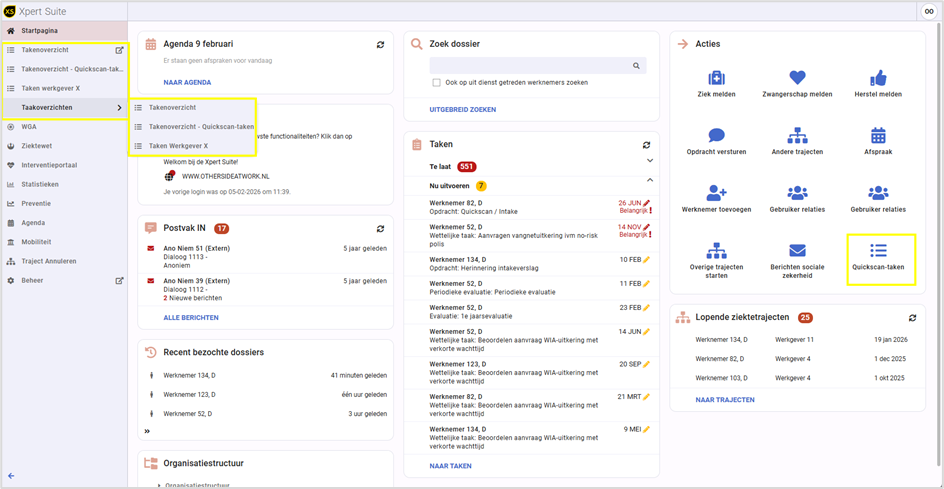Click the NAAR TAKEN link
944x489 pixels.
pos(450,466)
